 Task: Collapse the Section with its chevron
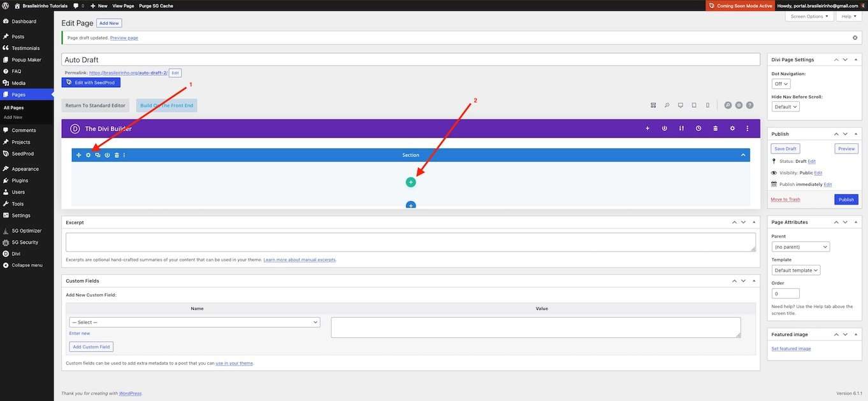[x=743, y=155]
